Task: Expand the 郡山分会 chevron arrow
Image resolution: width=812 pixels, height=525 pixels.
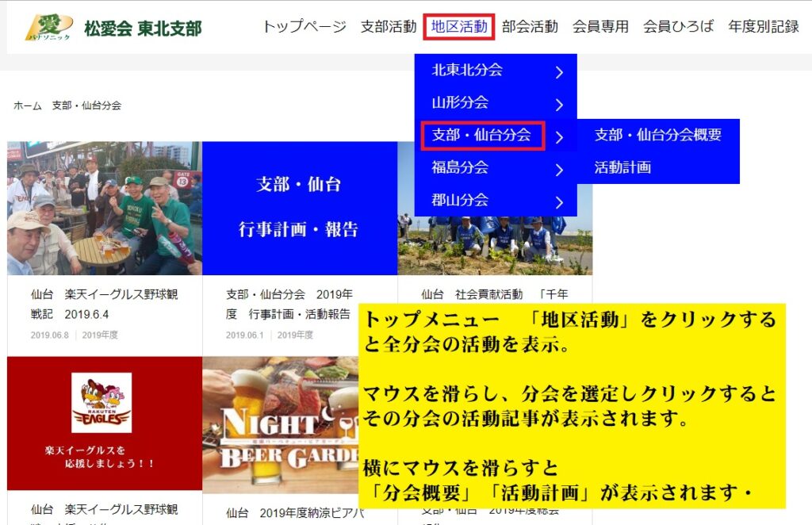Action: [x=559, y=202]
